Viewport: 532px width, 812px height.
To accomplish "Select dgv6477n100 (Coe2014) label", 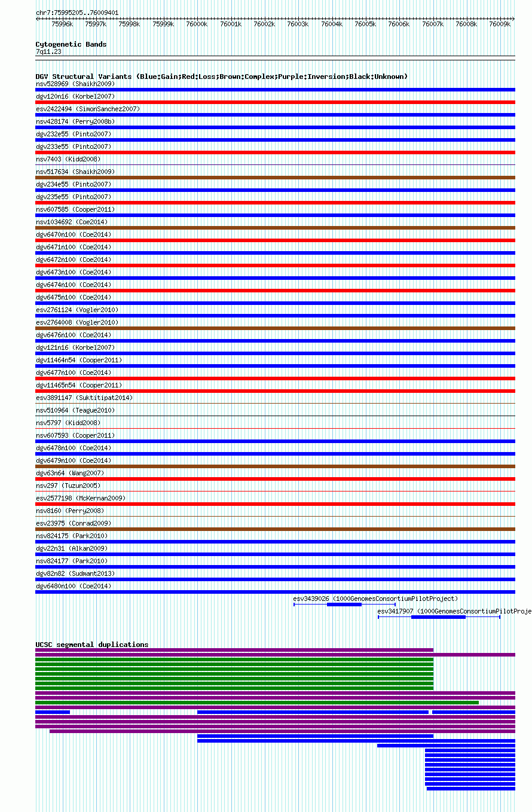I will (74, 373).
